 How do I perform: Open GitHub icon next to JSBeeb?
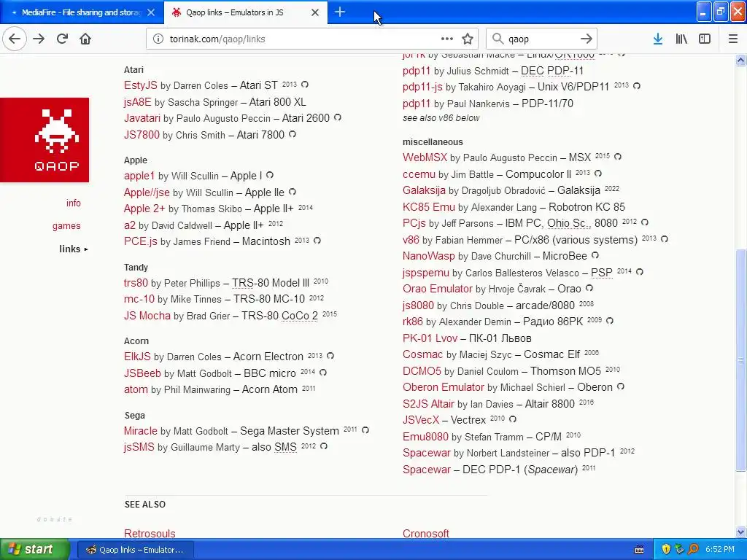click(x=323, y=373)
